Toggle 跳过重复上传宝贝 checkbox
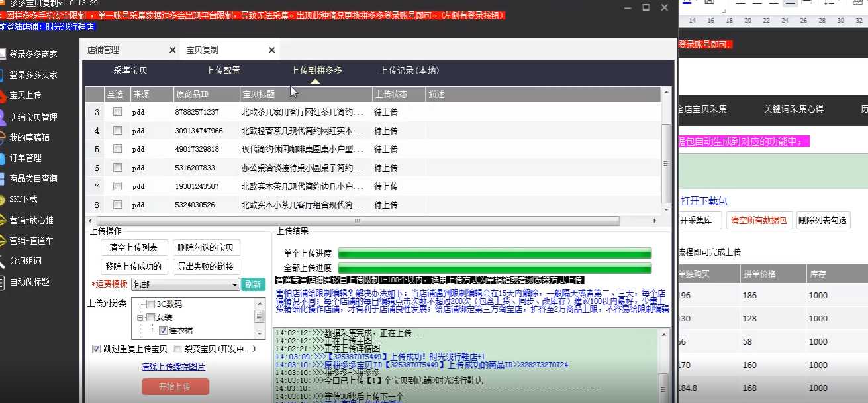868x403 pixels. click(x=97, y=349)
